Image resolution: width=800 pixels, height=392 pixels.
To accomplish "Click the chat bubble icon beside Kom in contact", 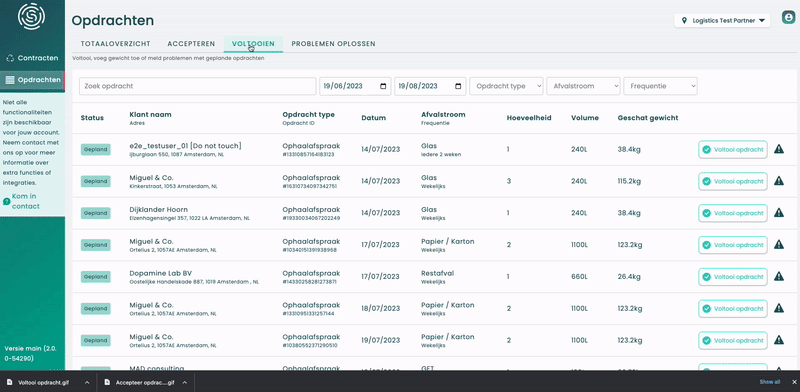I will click(7, 202).
